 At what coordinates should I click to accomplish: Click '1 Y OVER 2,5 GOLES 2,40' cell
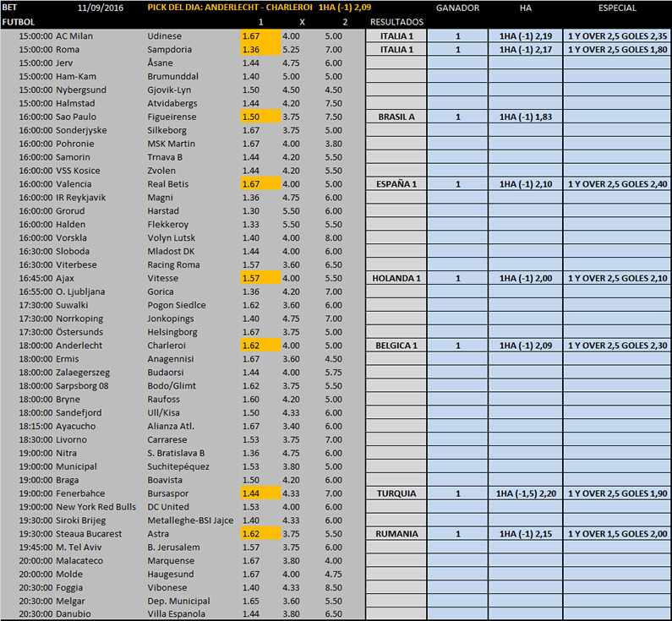tap(617, 183)
